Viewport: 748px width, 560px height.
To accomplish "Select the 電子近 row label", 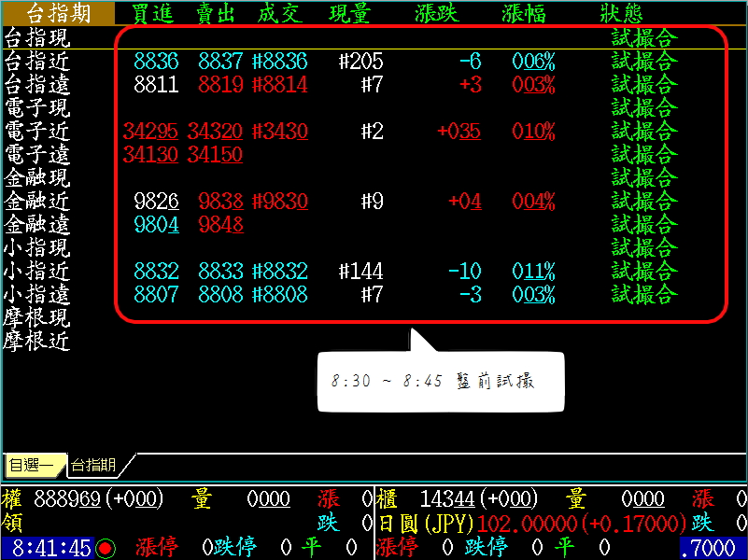I will [x=37, y=132].
